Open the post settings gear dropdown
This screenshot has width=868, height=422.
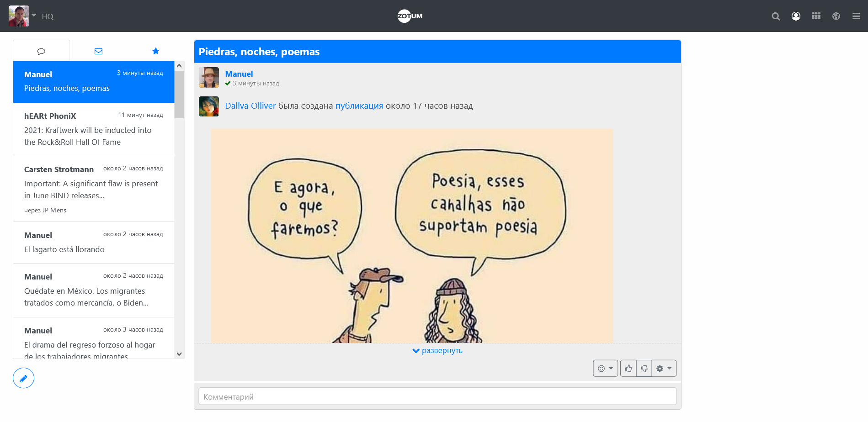click(x=664, y=368)
